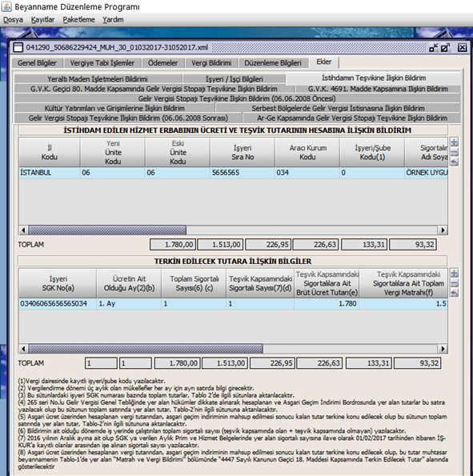473x476 pixels.
Task: Undo last change in the İstihdam Edilen Hizmet Erbabı table
Action: 454,162
